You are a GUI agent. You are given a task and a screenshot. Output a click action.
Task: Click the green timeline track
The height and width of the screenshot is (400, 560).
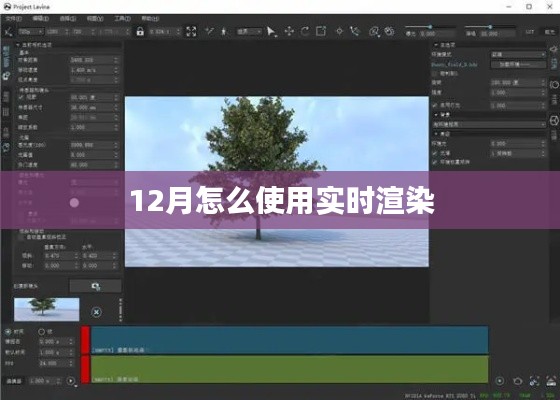(x=290, y=369)
